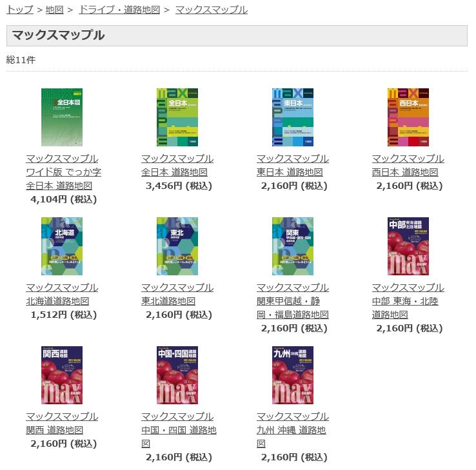Click マックスマップル 東北道路地図 title link
This screenshot has width=476, height=470.
click(x=177, y=294)
